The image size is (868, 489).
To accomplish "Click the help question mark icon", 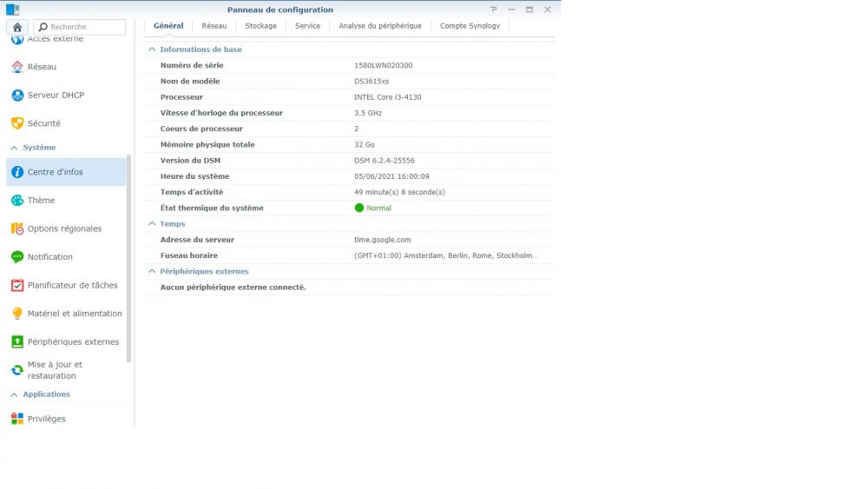I will [x=493, y=10].
